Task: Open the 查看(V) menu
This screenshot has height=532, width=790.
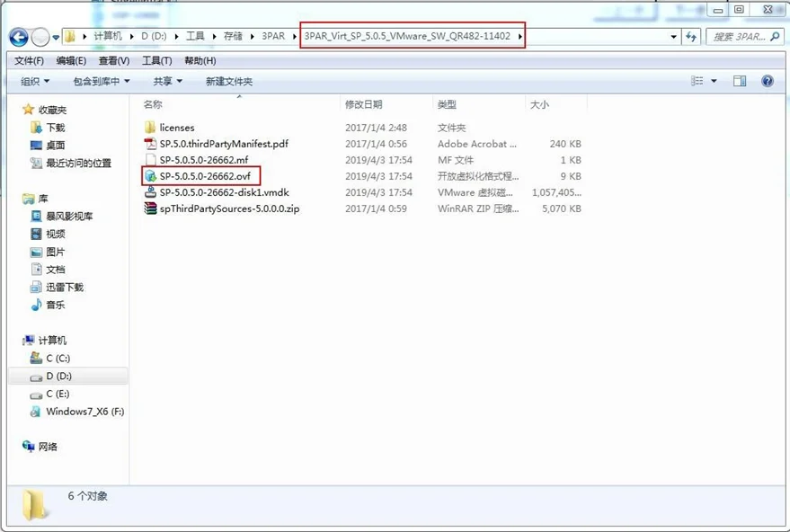Action: point(114,61)
